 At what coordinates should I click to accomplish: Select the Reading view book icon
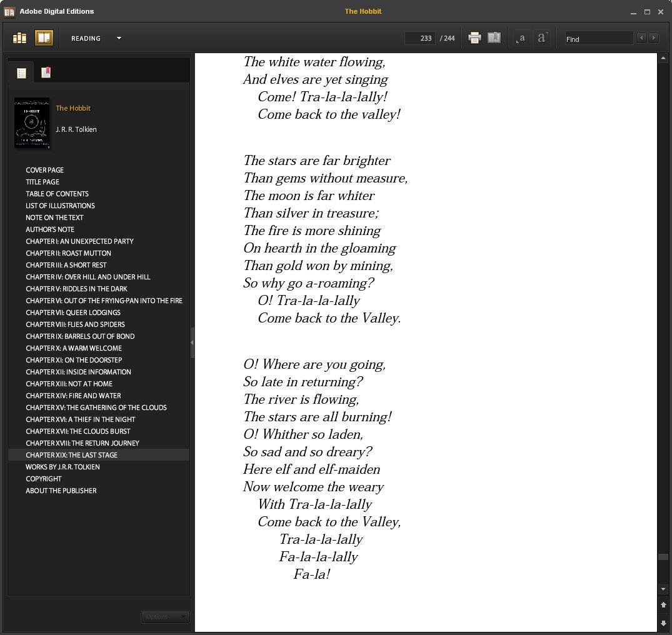coord(44,38)
